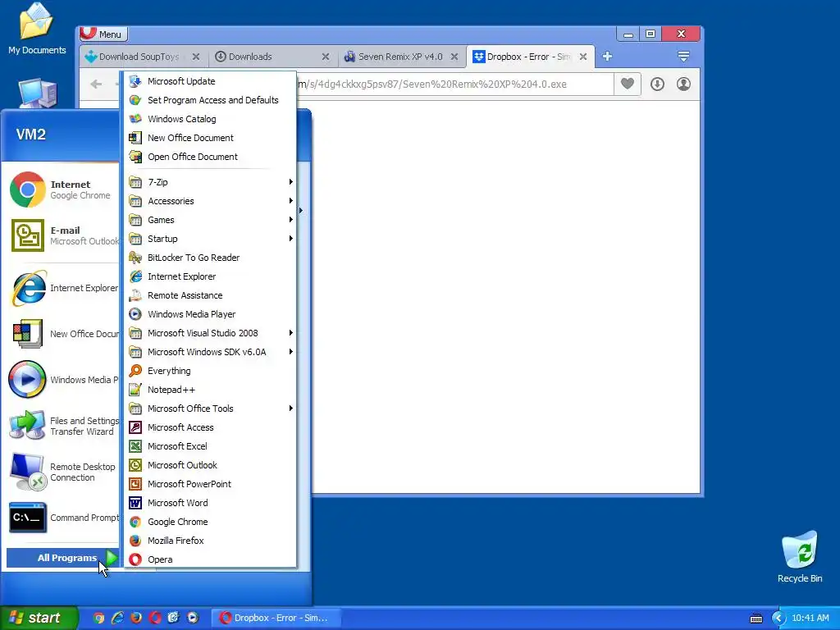Open the Opera Menu button

coord(104,34)
